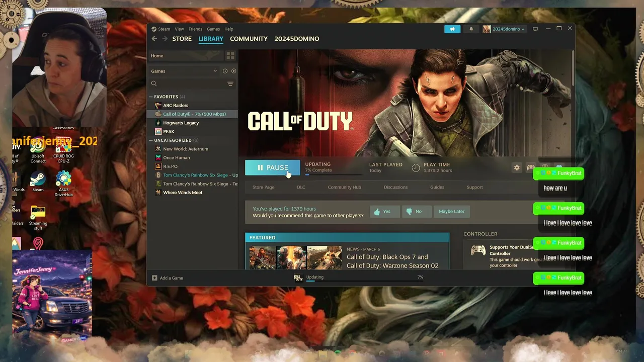
Task: Click the PEAK game icon
Action: coord(158,132)
